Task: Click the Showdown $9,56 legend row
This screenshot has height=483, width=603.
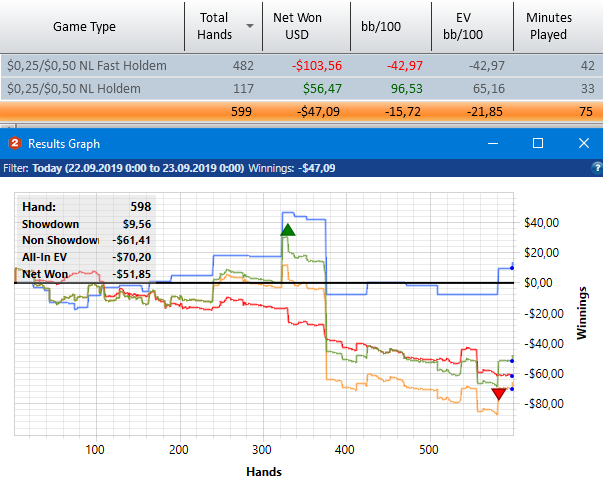Action: coord(87,224)
